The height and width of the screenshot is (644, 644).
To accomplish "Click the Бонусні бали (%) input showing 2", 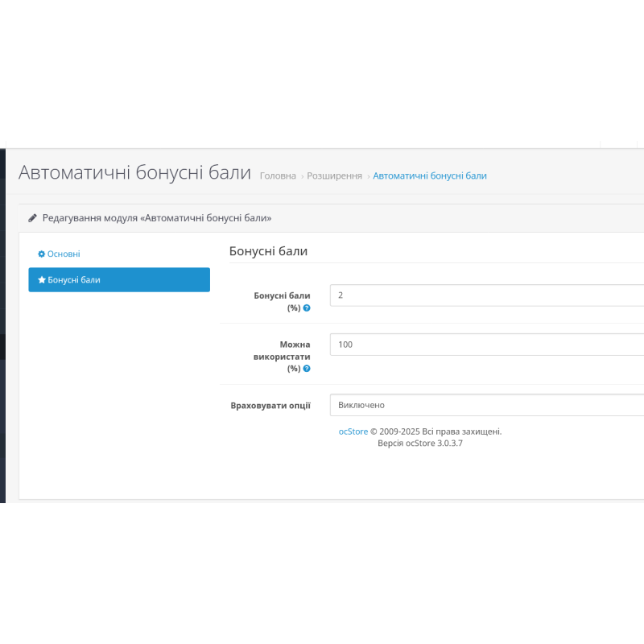I will (483, 295).
